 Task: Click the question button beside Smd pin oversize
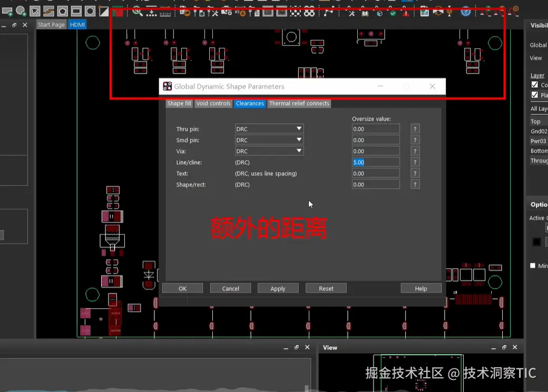[415, 140]
